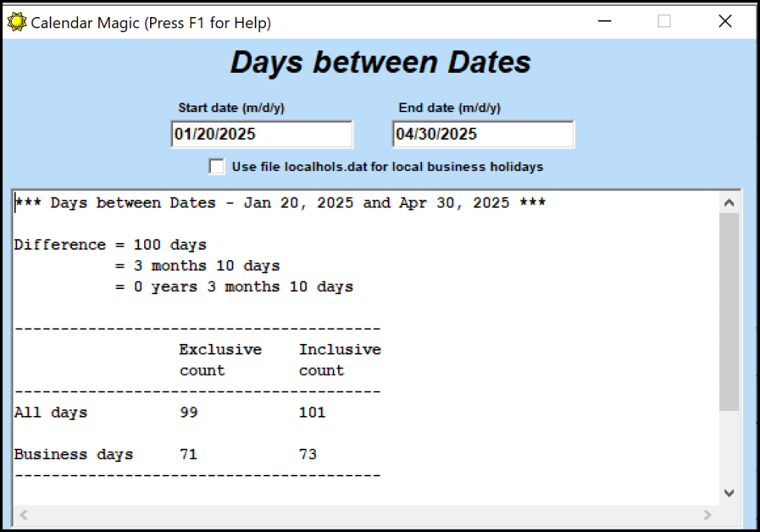The height and width of the screenshot is (532, 760).
Task: Click the vertical scrollbar down arrow
Action: [729, 493]
